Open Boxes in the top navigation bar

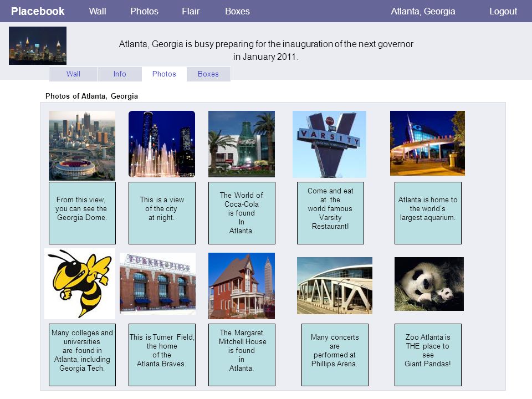238,11
